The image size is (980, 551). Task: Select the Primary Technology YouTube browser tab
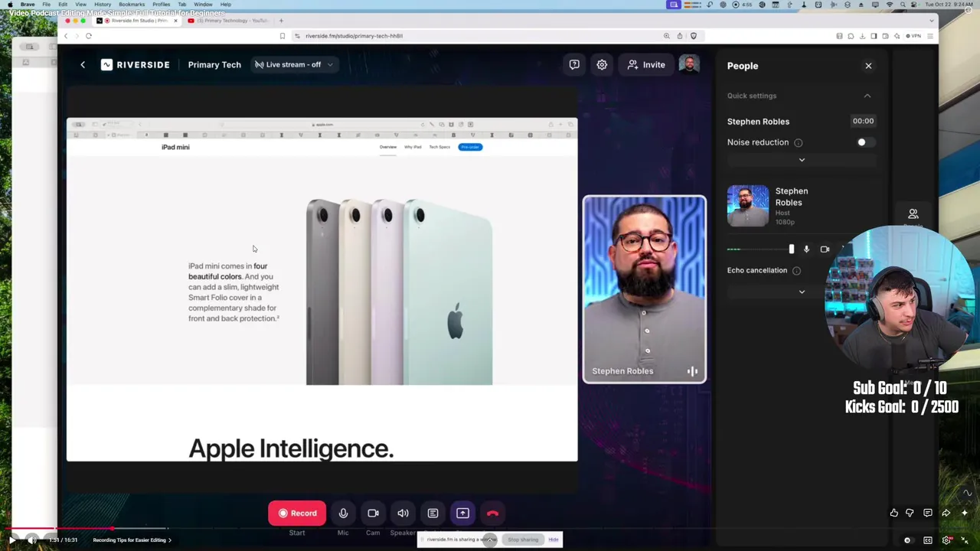227,21
